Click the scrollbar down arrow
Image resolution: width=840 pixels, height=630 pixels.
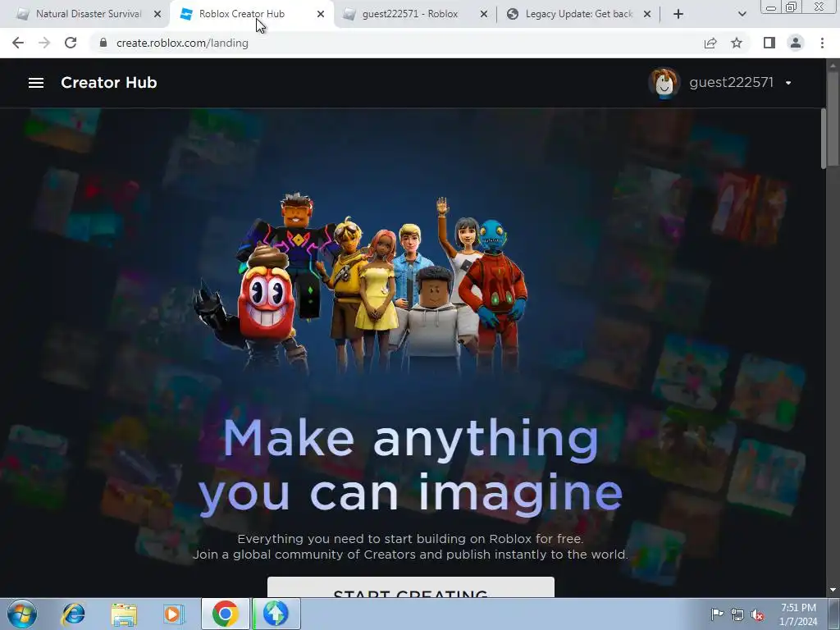point(833,591)
